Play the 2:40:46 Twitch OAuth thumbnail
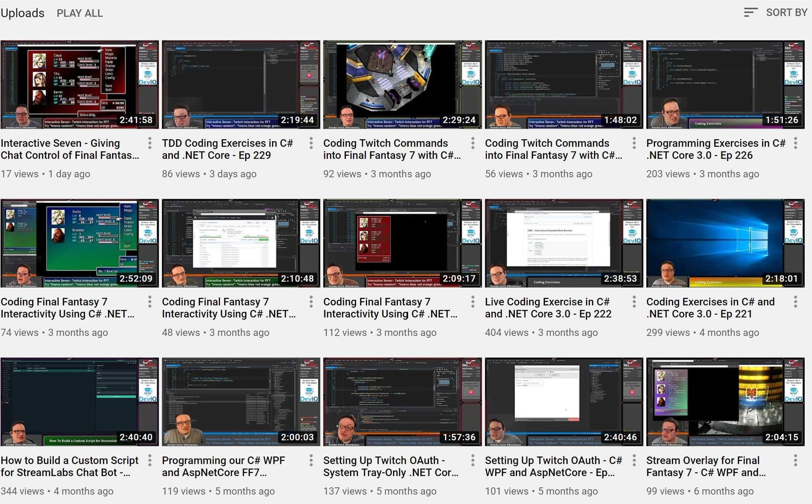 [x=564, y=402]
